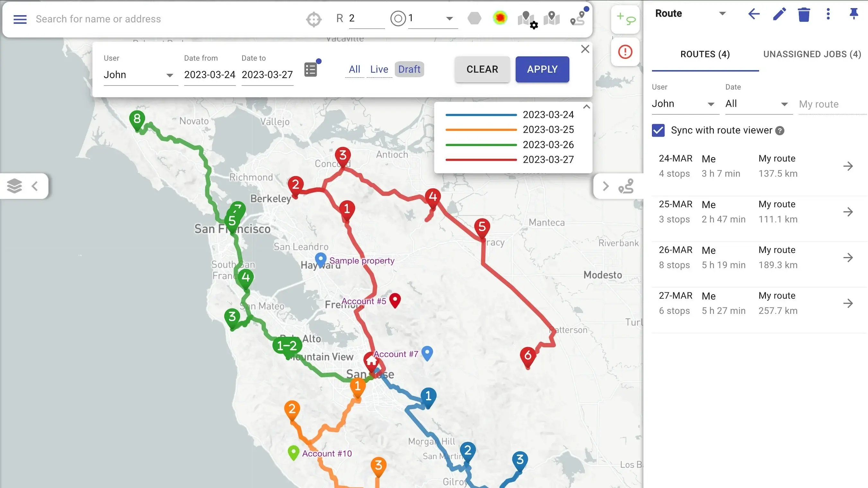Click the route path icon with blue notification dot

[578, 19]
